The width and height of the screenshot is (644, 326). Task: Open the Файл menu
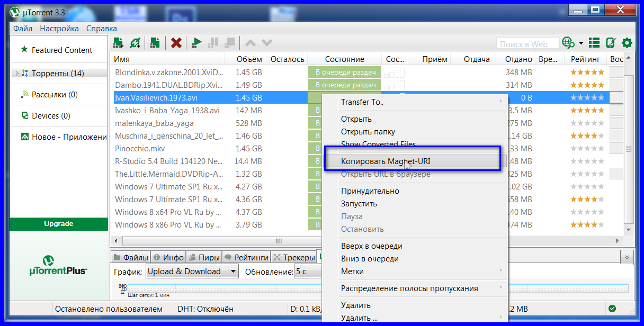[x=23, y=29]
